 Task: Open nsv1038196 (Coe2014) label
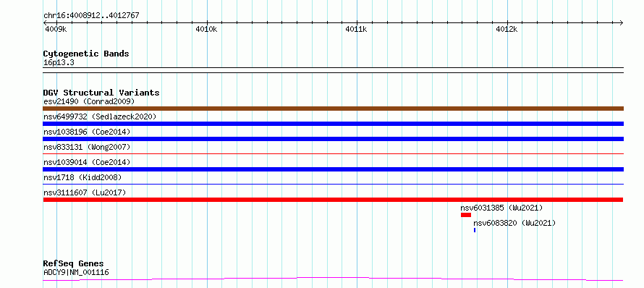(87, 132)
